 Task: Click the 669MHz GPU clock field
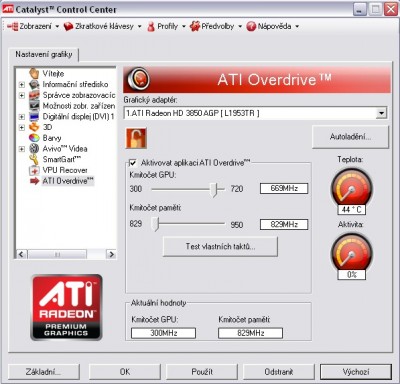point(284,188)
